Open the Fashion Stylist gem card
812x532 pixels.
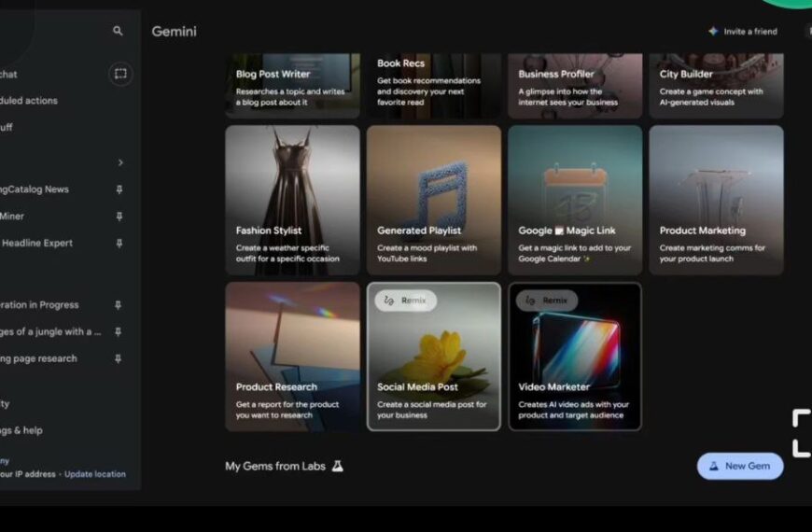point(292,200)
